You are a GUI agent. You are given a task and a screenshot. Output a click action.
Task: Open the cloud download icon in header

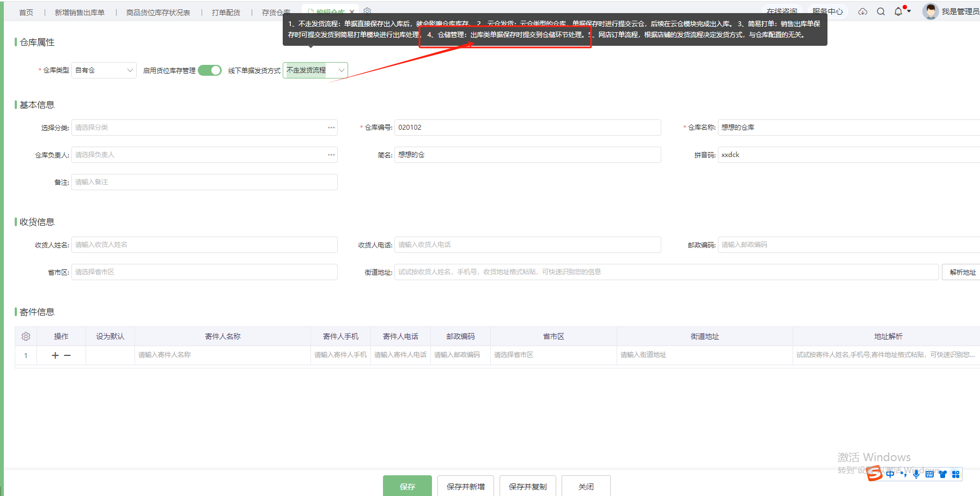[x=862, y=11]
